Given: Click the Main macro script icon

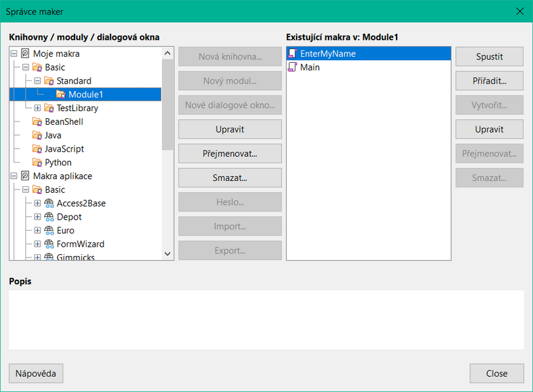Looking at the screenshot, I should (293, 67).
